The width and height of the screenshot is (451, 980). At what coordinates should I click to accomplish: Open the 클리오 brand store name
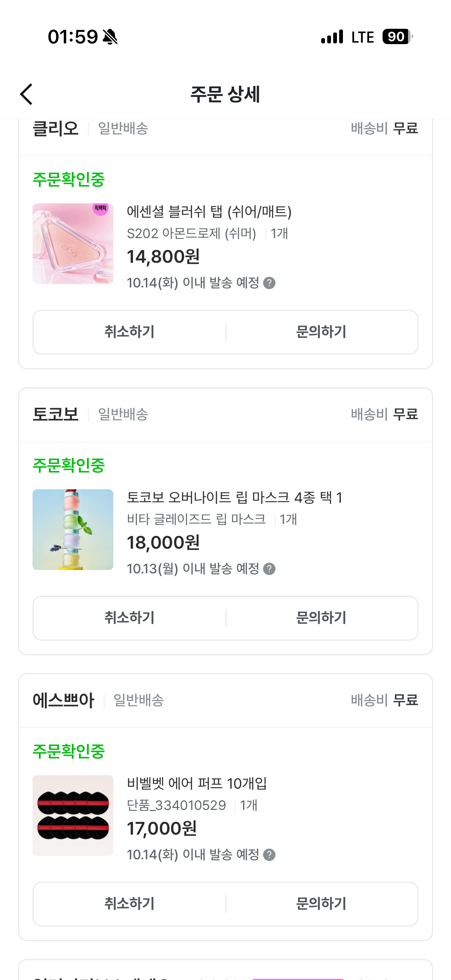[56, 129]
